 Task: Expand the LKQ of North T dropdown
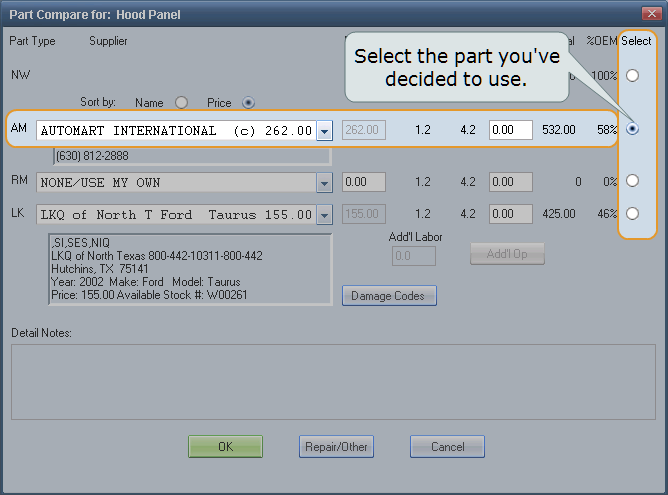click(324, 215)
